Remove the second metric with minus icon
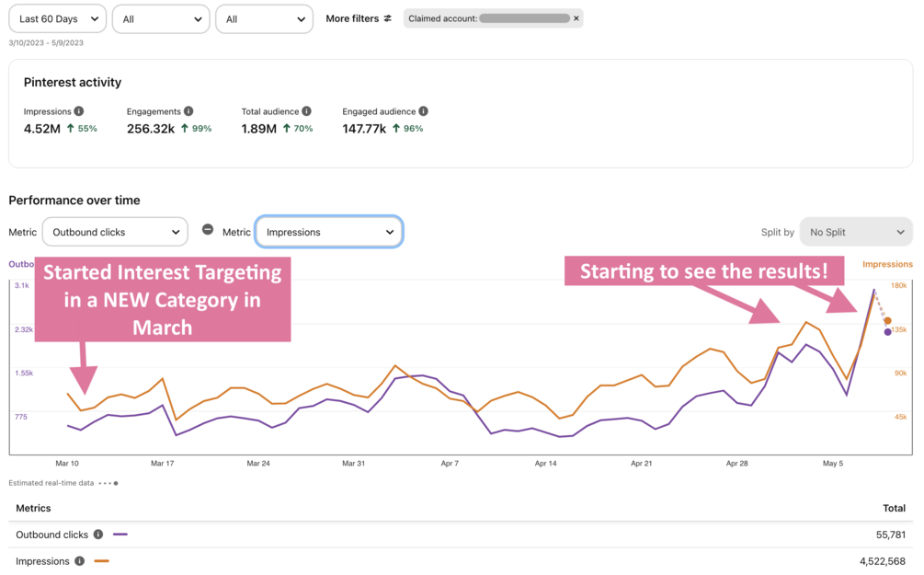 coord(208,230)
